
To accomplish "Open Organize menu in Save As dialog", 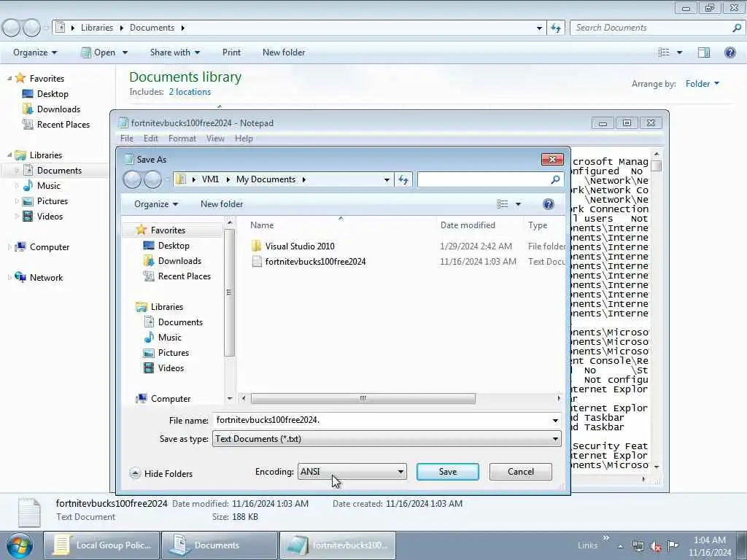I will coord(156,204).
